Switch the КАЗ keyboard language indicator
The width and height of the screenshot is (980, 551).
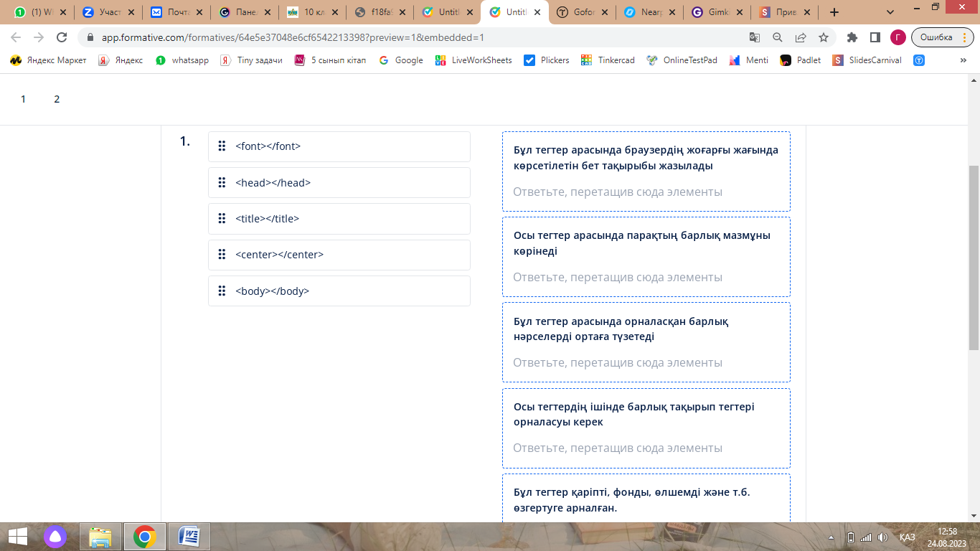(x=908, y=537)
